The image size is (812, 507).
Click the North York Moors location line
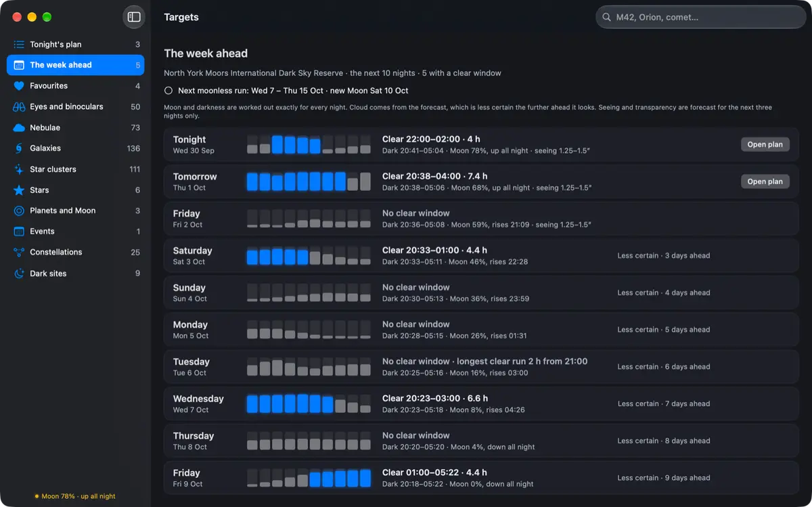coord(332,73)
